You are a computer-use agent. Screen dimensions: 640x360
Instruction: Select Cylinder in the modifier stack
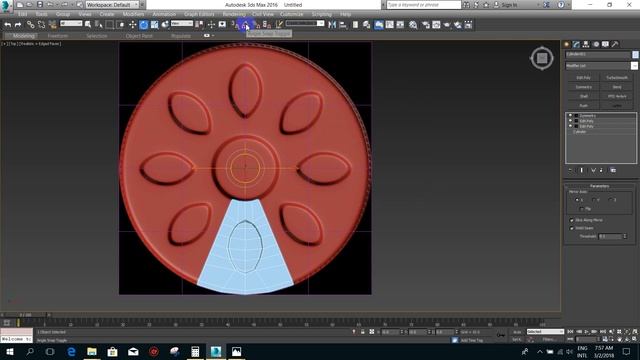coord(580,132)
